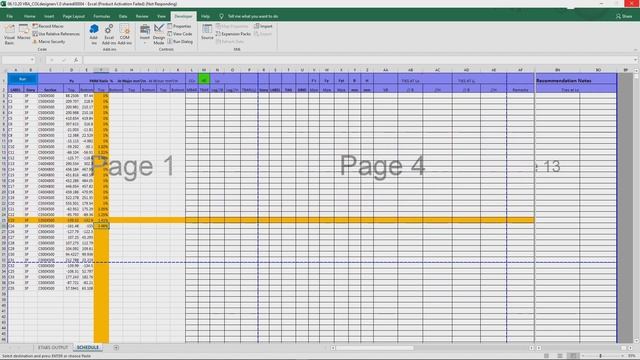This screenshot has width=640, height=360.
Task: Switch to the Review tab
Action: click(x=142, y=16)
